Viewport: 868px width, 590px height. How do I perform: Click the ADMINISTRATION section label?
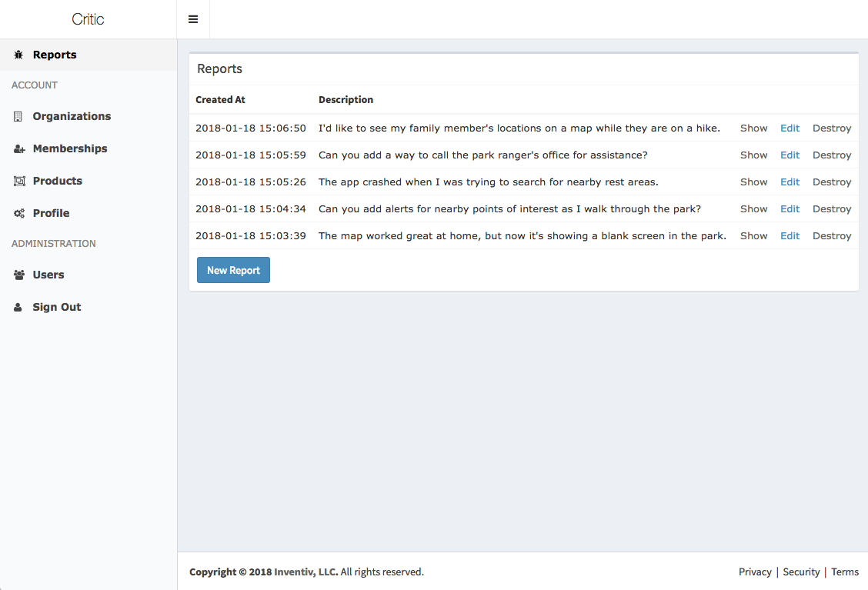coord(54,244)
